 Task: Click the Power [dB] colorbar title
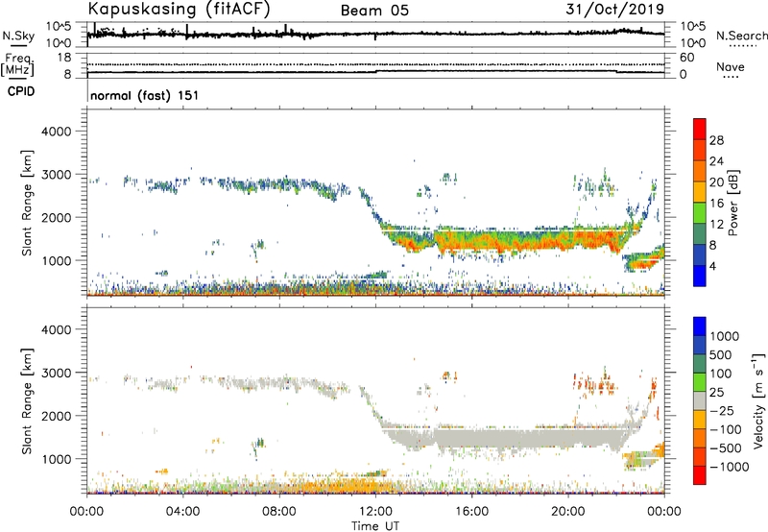point(732,203)
